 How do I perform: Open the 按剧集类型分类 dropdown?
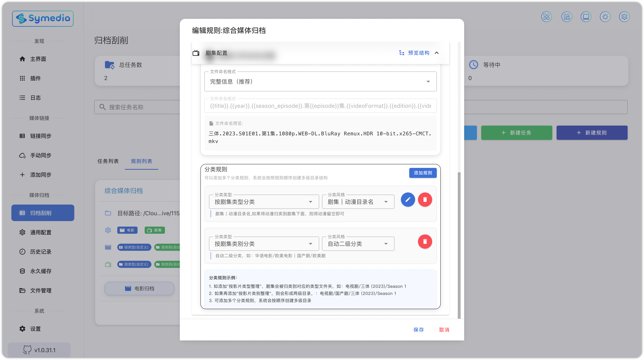click(x=264, y=202)
